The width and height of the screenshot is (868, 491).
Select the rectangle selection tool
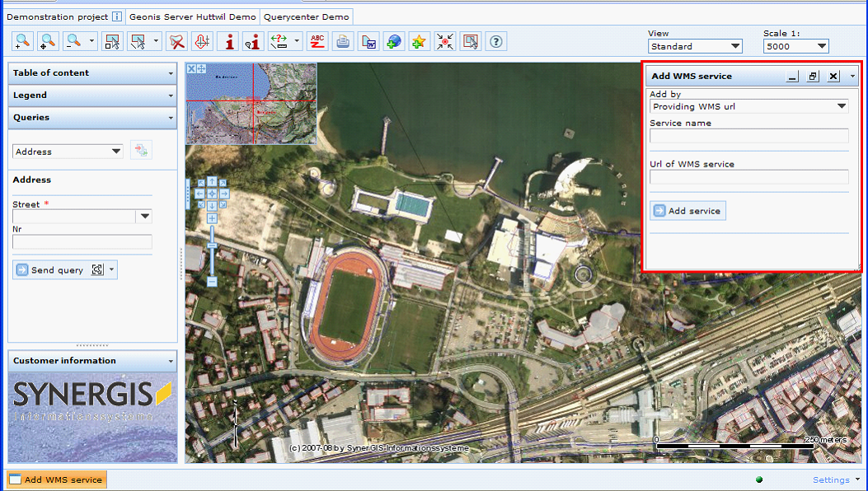pyautogui.click(x=110, y=40)
